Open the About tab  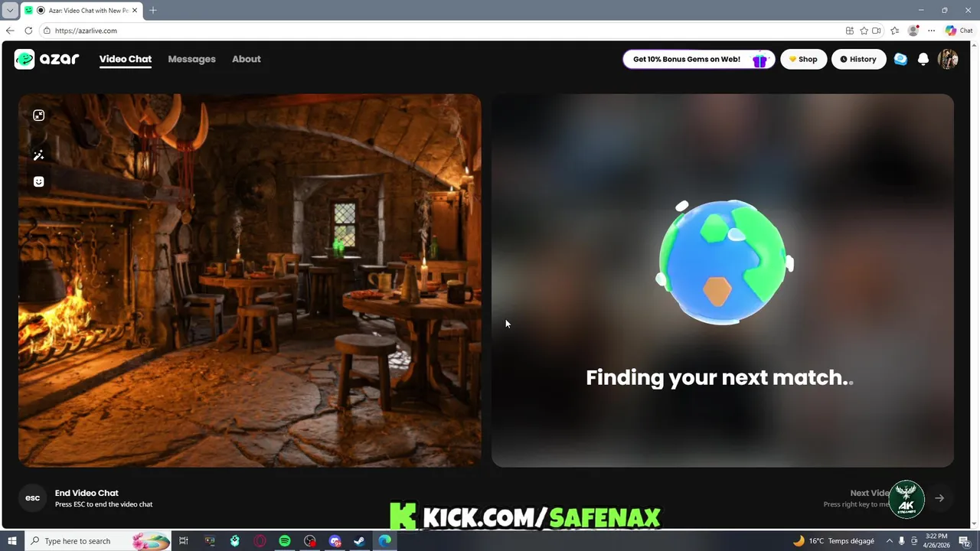(247, 59)
